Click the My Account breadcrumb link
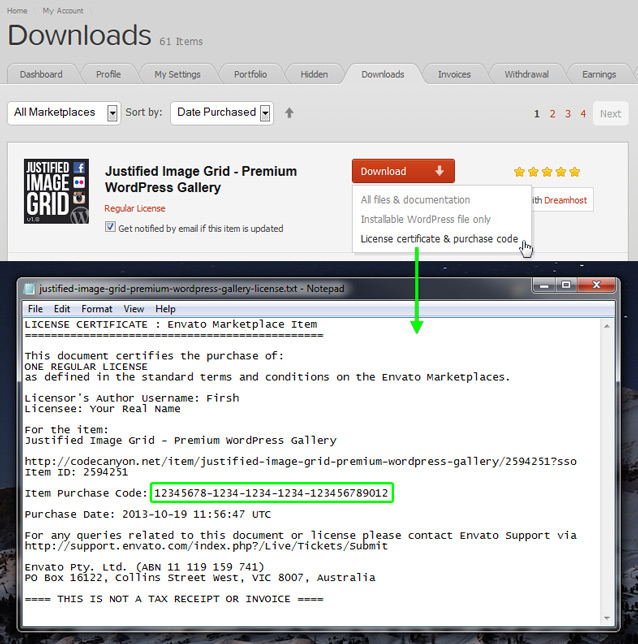638x644 pixels. point(63,10)
